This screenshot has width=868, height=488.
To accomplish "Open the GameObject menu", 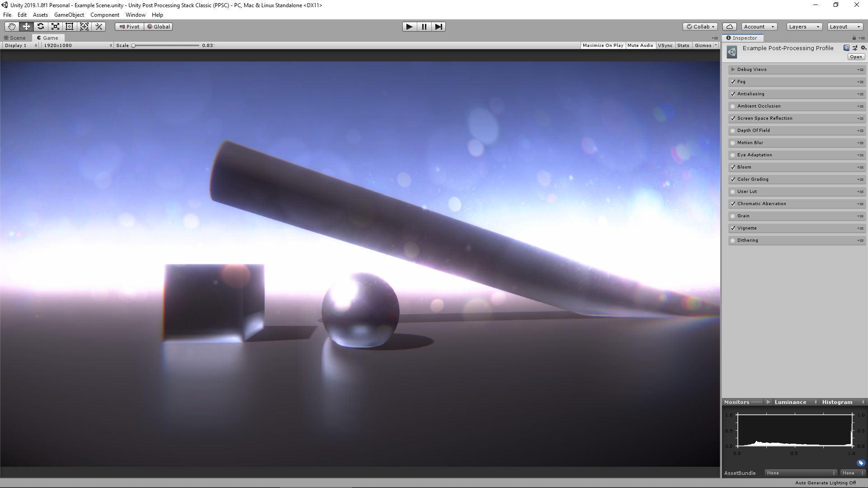I will (69, 15).
